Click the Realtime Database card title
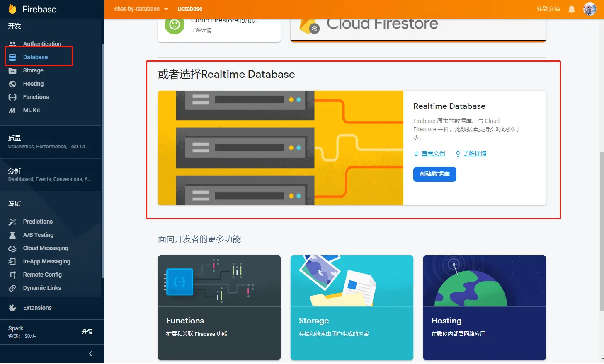This screenshot has height=364, width=604. (449, 106)
